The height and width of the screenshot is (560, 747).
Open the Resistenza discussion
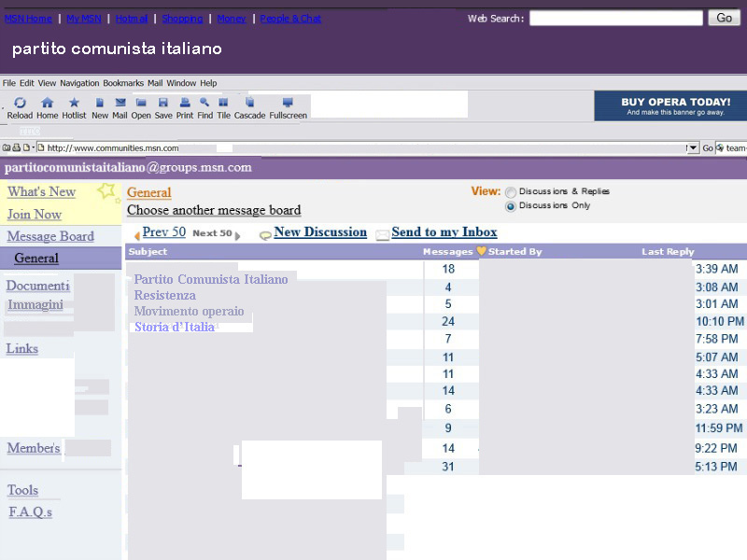[165, 295]
